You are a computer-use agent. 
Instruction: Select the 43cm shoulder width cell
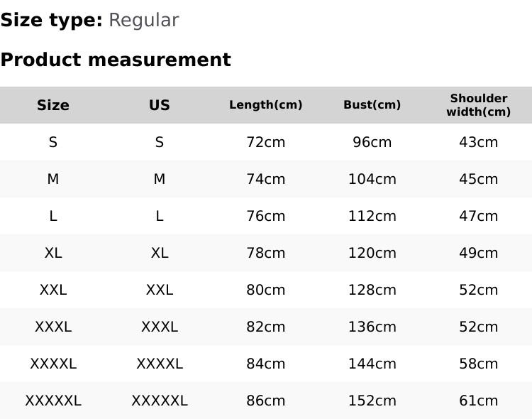[x=479, y=142]
